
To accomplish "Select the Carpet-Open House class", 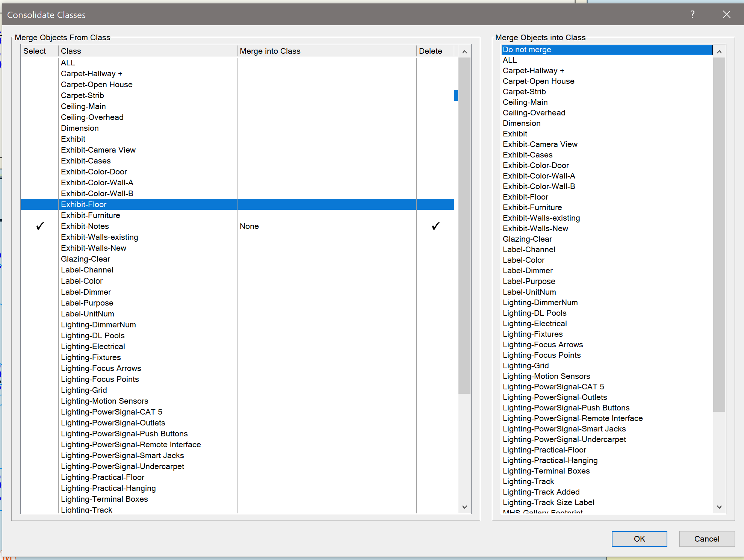I will (x=96, y=84).
